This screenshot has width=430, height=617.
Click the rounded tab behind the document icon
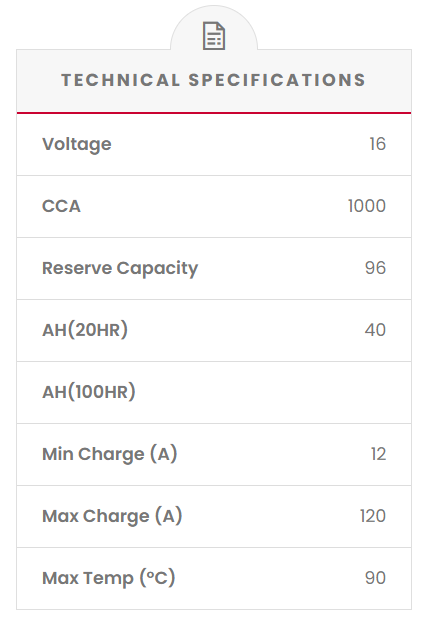click(214, 28)
